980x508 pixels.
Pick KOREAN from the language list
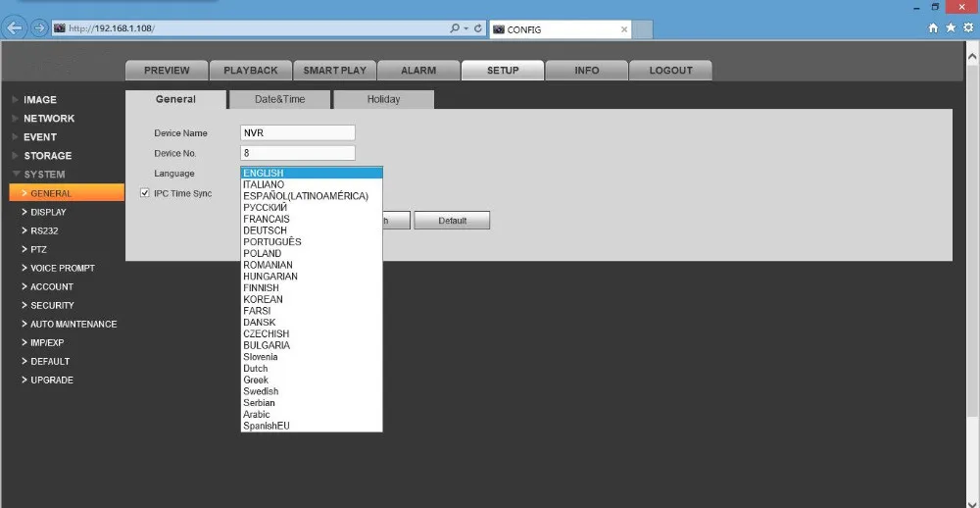coord(312,299)
